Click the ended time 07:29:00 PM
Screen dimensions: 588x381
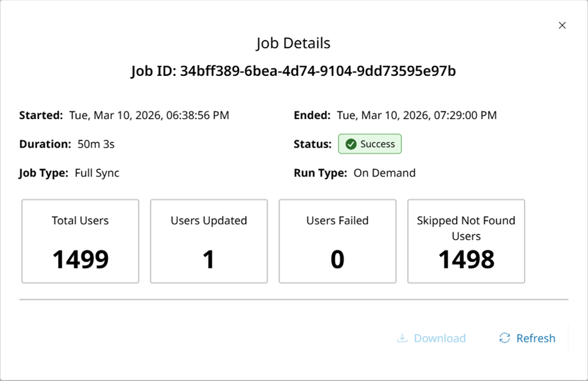click(x=465, y=115)
